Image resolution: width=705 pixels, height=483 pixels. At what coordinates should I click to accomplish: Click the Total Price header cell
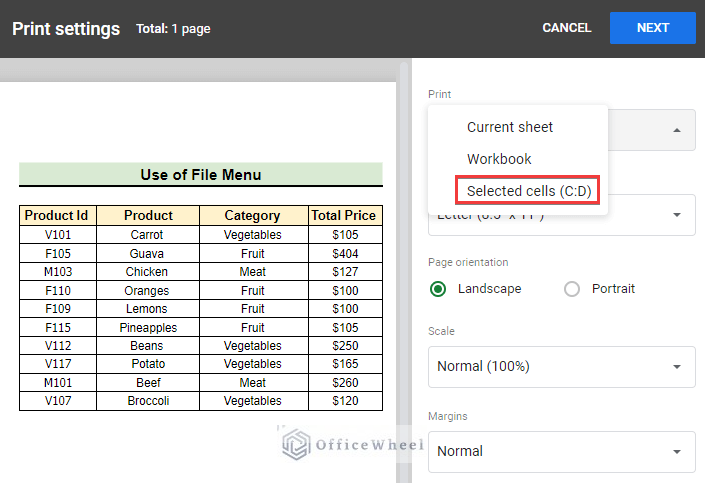coord(345,215)
